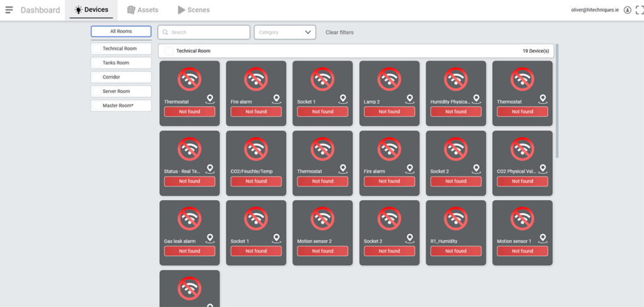
Task: Tick the Technical Room header checkbox
Action: pos(169,51)
